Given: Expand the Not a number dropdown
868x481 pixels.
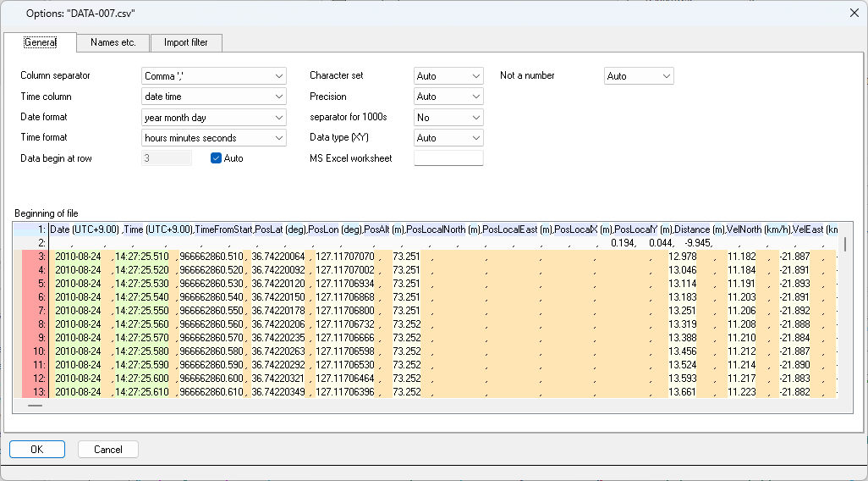Looking at the screenshot, I should tap(639, 76).
